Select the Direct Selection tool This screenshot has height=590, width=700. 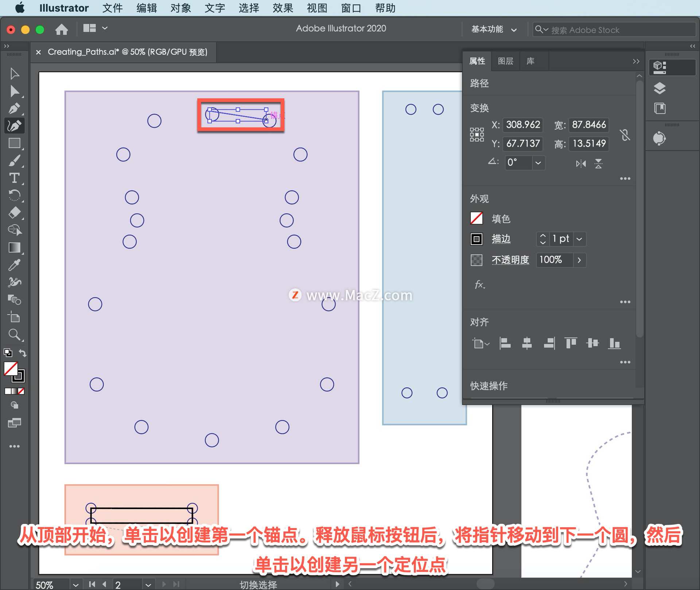[15, 91]
